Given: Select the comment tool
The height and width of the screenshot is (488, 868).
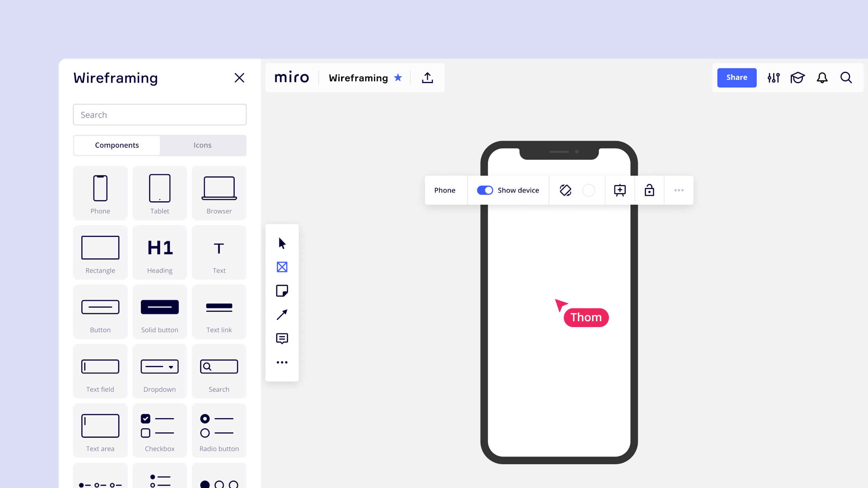Looking at the screenshot, I should click(282, 339).
